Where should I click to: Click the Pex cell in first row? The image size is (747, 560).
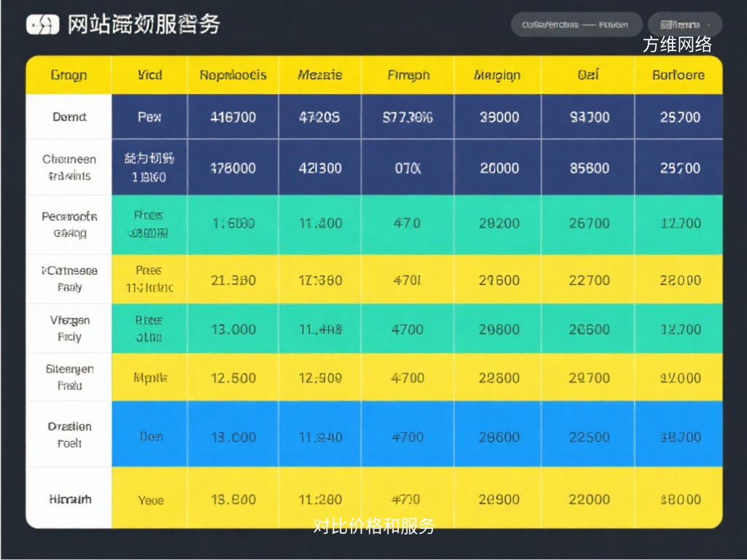(150, 117)
